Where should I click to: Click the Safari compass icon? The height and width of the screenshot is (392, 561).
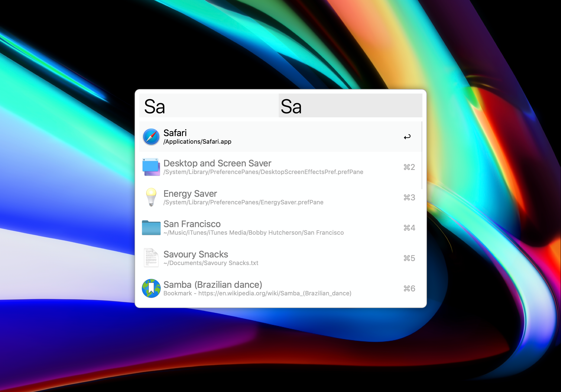151,137
